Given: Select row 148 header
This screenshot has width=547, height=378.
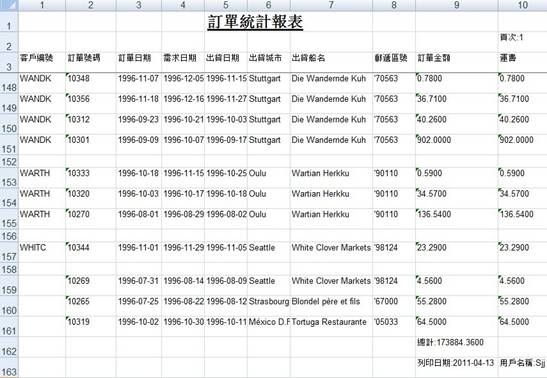Looking at the screenshot, I should click(x=9, y=83).
